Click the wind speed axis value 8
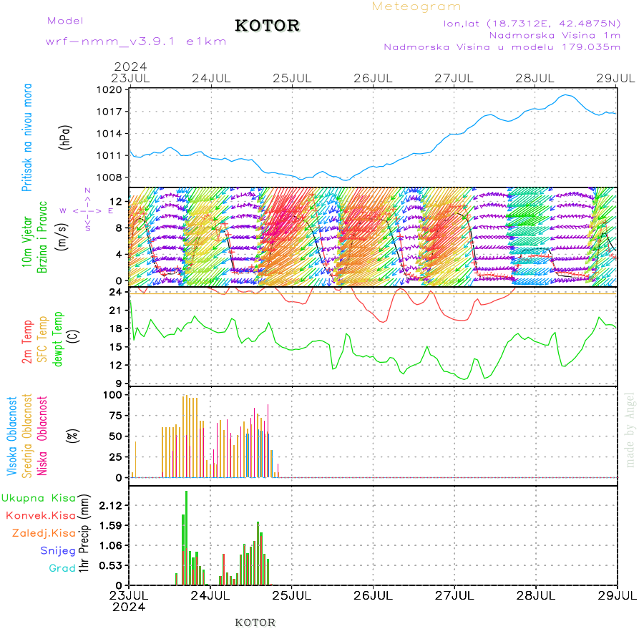Screen dimensions: 644x644 119,228
